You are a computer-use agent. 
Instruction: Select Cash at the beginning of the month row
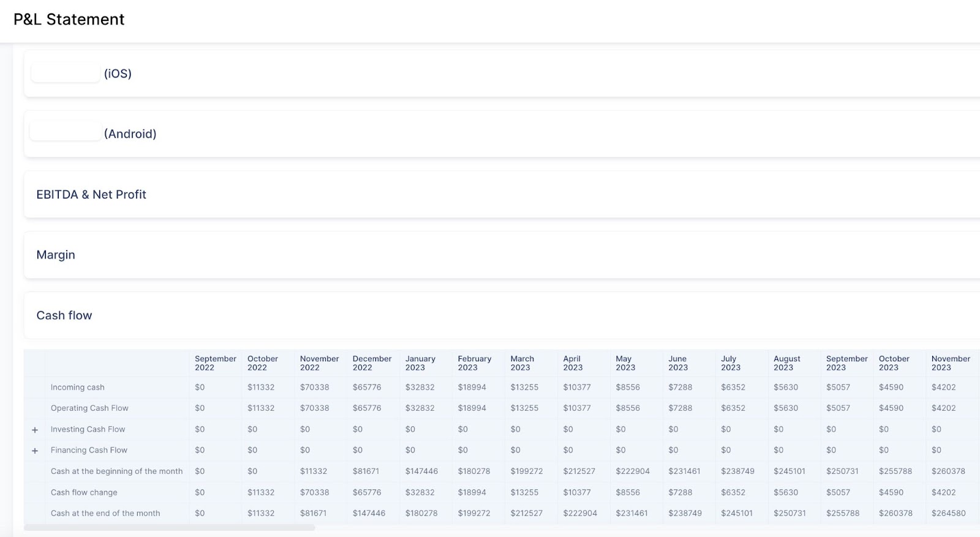click(x=116, y=471)
